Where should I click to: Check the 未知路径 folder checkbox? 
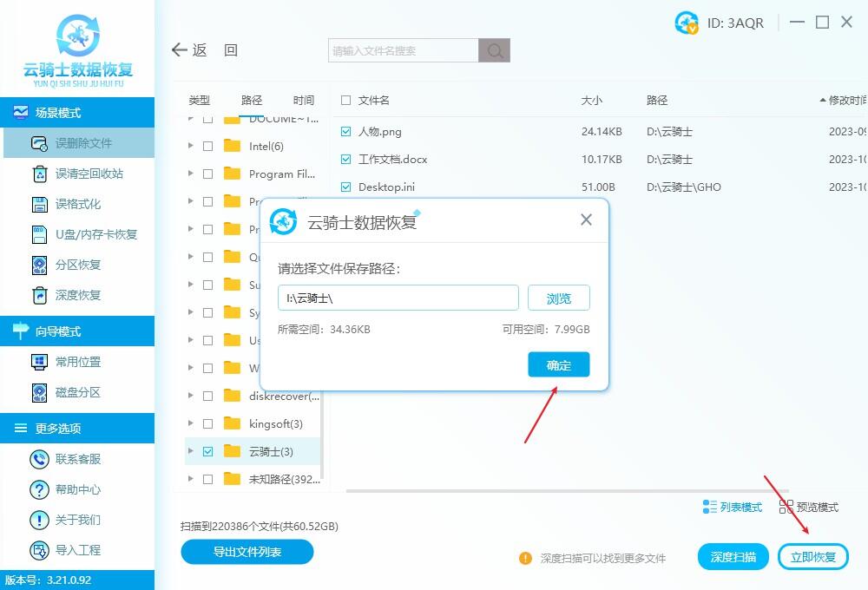tap(208, 479)
